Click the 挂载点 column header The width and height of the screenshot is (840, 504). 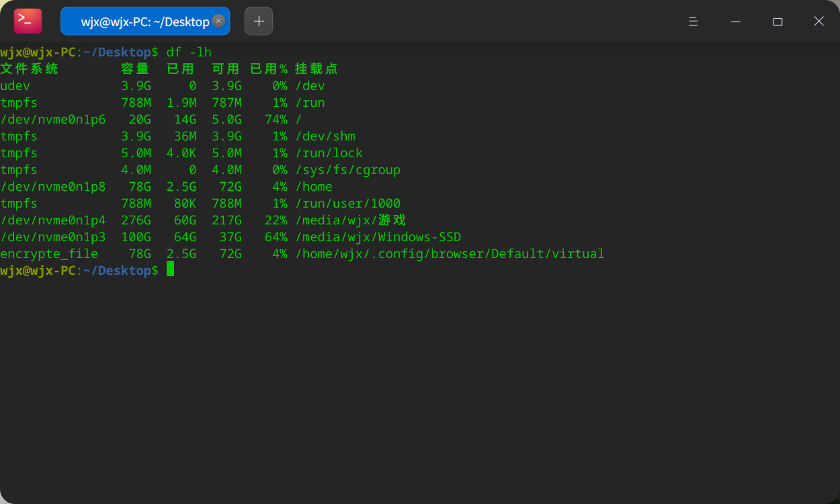316,69
